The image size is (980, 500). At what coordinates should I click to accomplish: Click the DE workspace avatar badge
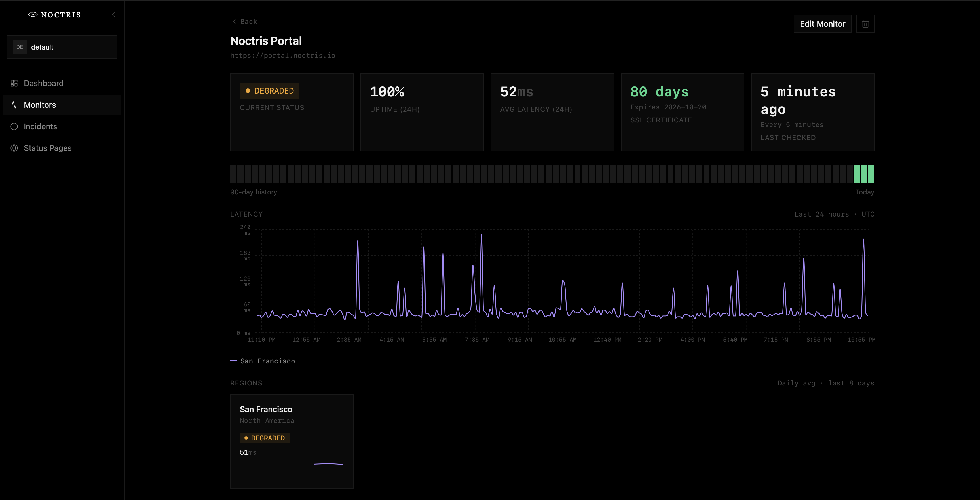click(x=20, y=47)
